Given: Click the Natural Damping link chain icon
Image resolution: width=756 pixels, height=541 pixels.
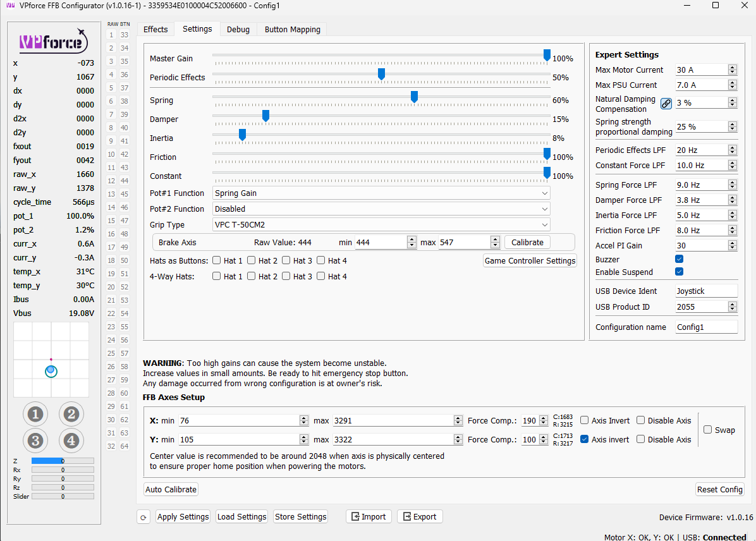Looking at the screenshot, I should pos(666,104).
